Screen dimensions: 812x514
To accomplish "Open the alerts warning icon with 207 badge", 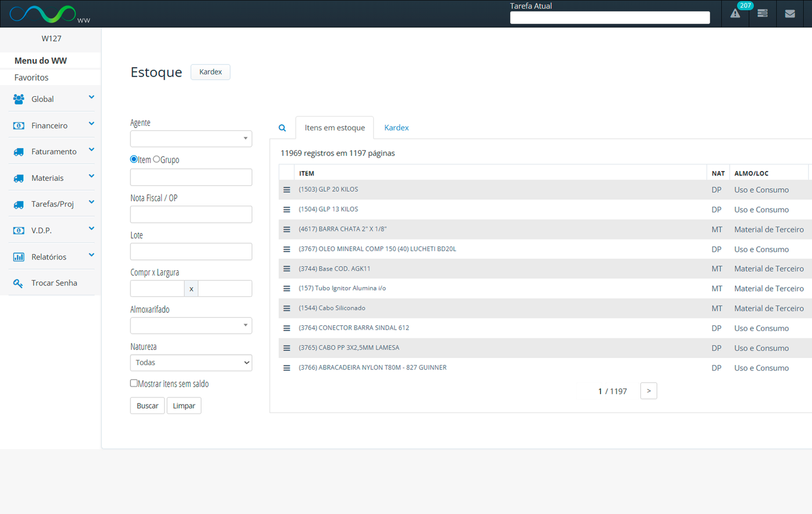I will click(735, 14).
